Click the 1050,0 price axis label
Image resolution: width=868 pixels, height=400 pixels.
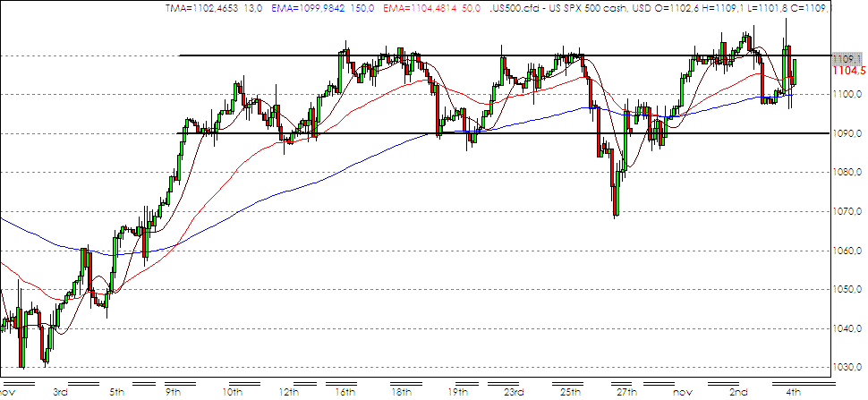[848, 290]
